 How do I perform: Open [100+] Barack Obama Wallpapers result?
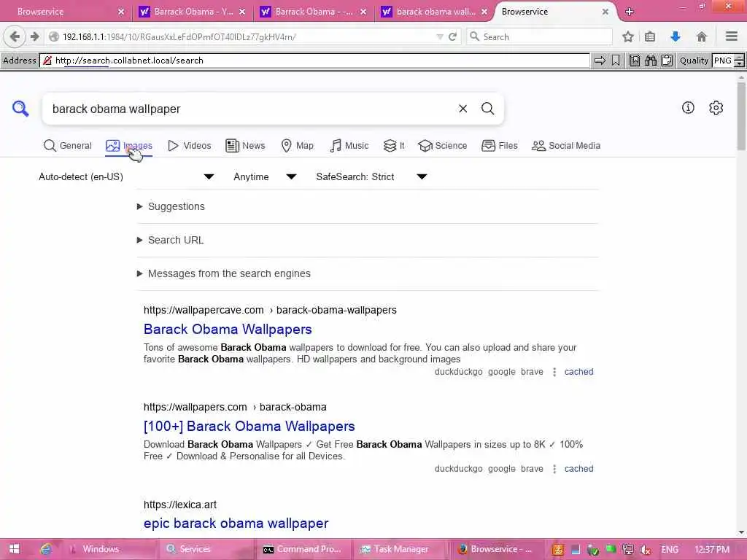point(249,426)
